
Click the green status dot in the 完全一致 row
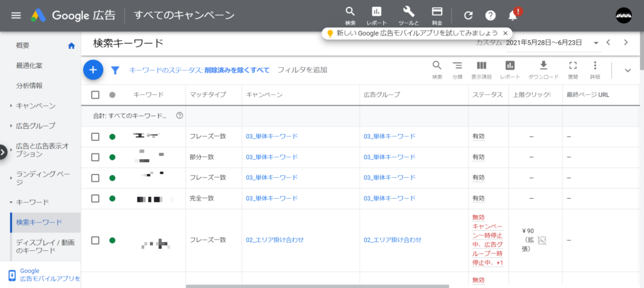[112, 199]
